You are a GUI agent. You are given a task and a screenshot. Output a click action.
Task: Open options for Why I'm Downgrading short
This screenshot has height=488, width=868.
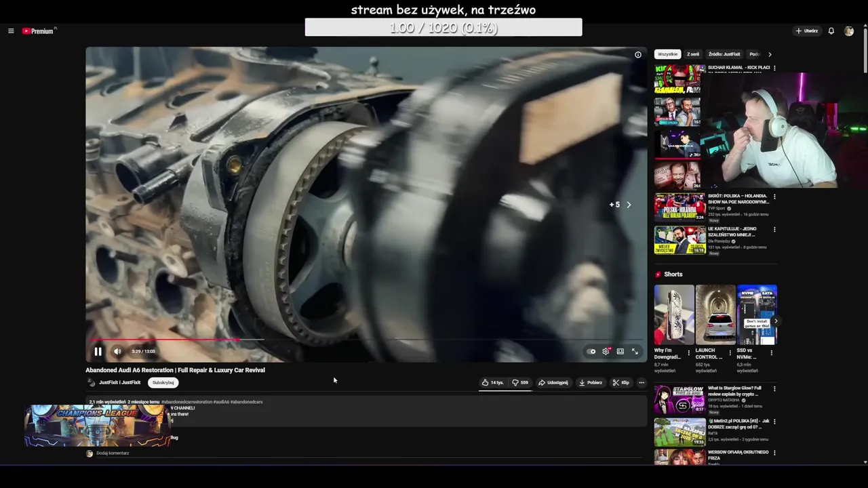pos(689,353)
